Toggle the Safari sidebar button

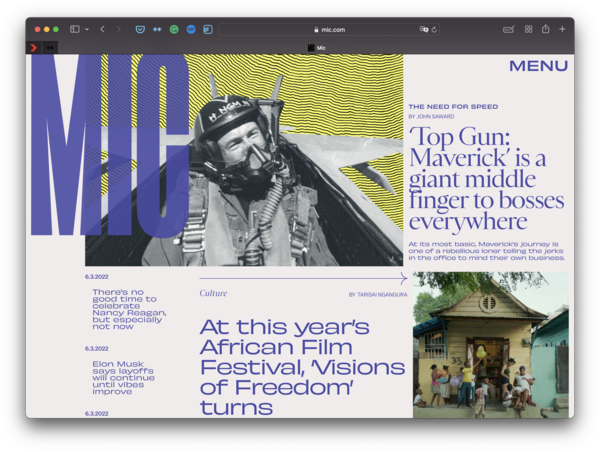tap(75, 29)
